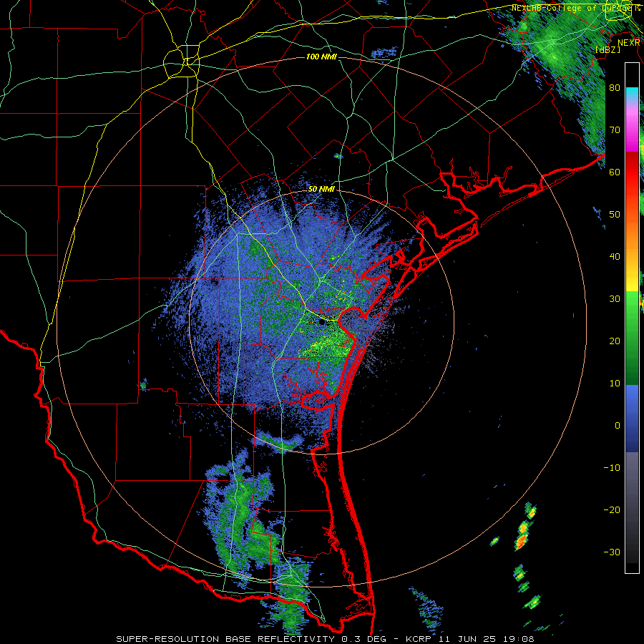Select the "30" value on the dBZ scale
Viewport: 644px width, 644px height.
[615, 299]
